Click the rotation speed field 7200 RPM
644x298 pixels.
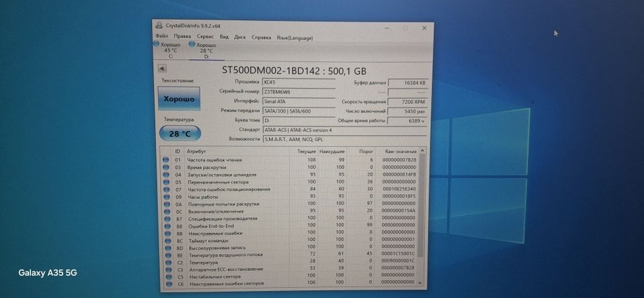pyautogui.click(x=408, y=102)
